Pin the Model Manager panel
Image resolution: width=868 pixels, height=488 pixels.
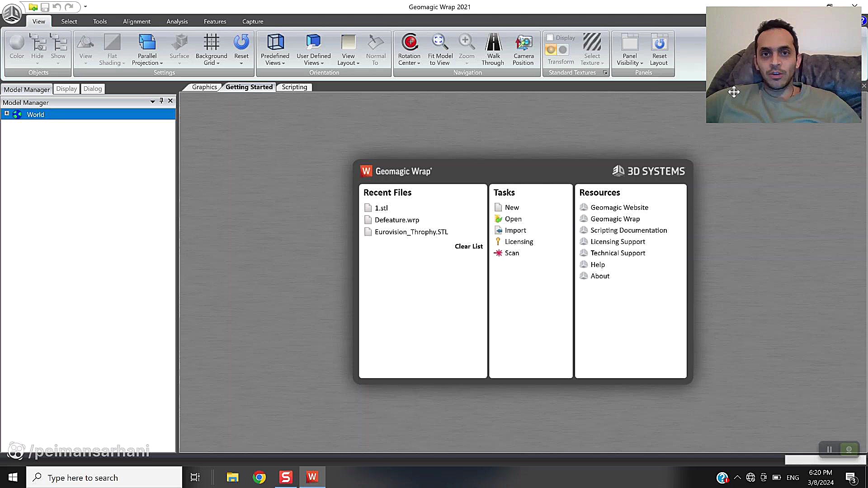click(x=161, y=101)
